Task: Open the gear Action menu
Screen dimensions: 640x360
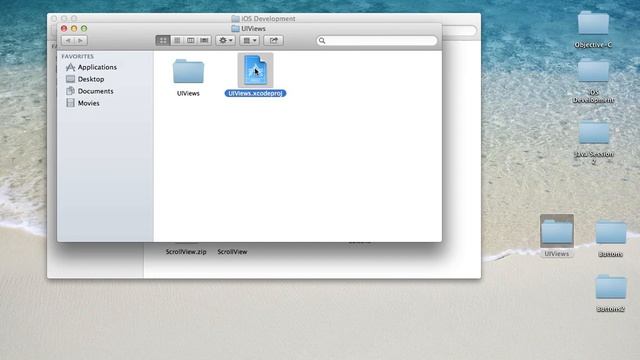Action: [x=225, y=40]
